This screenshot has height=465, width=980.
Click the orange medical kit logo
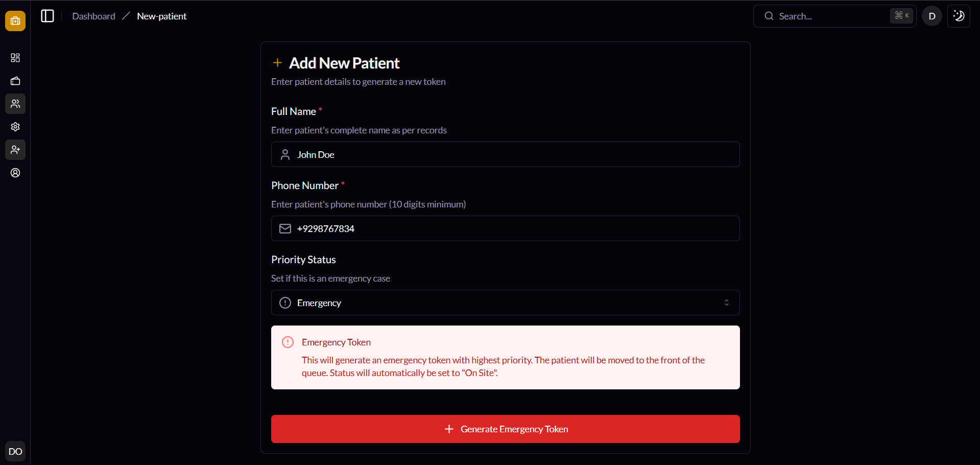pyautogui.click(x=15, y=21)
